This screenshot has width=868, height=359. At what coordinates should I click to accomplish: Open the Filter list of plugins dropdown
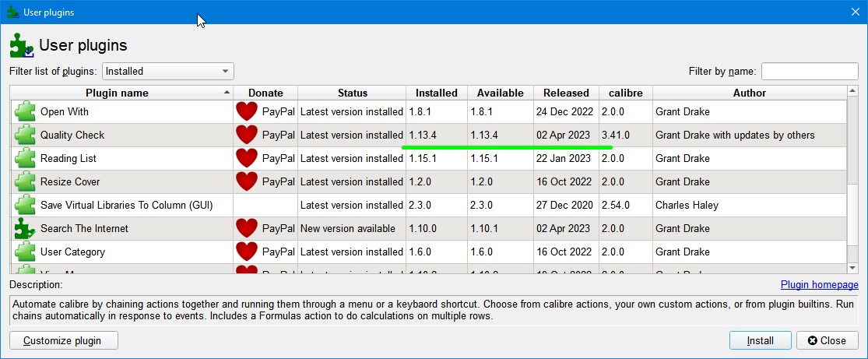pyautogui.click(x=167, y=71)
